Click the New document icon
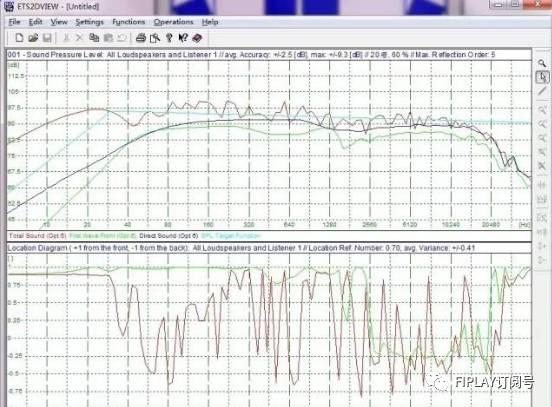Screen dimensions: 552x407 (x=19, y=38)
